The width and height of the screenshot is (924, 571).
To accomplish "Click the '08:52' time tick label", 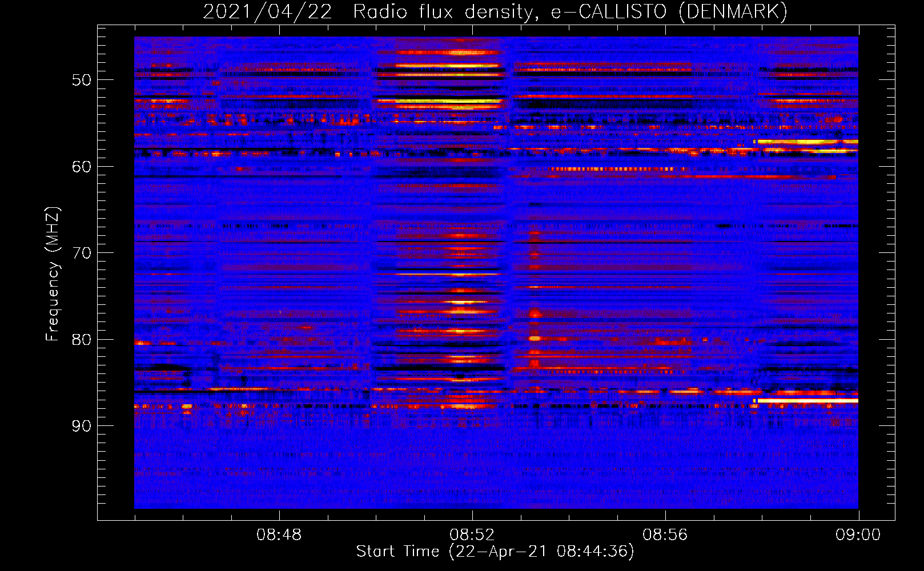I will coord(472,535).
